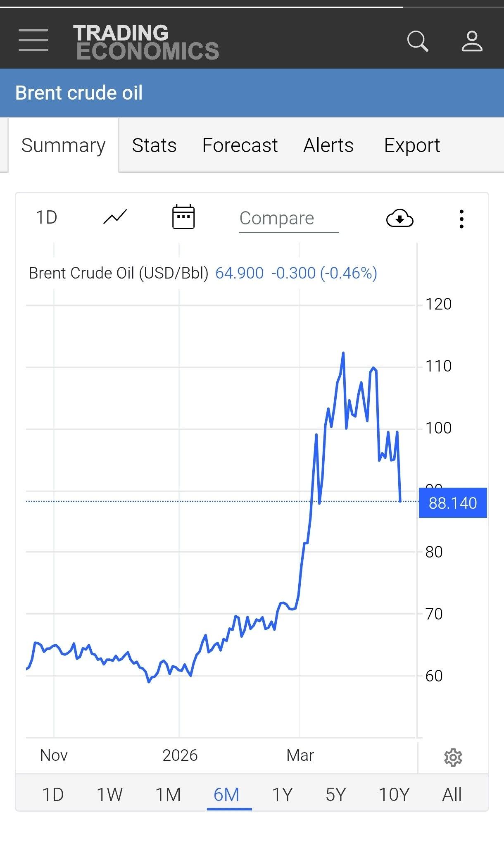Click the cloud download icon
504x841 pixels.
click(399, 218)
